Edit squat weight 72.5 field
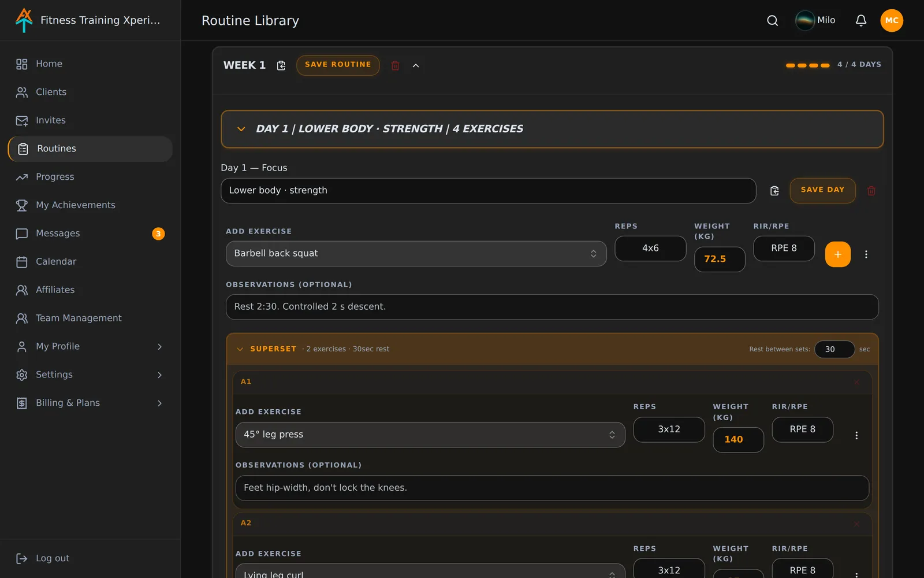Viewport: 924px width, 578px height. point(720,260)
